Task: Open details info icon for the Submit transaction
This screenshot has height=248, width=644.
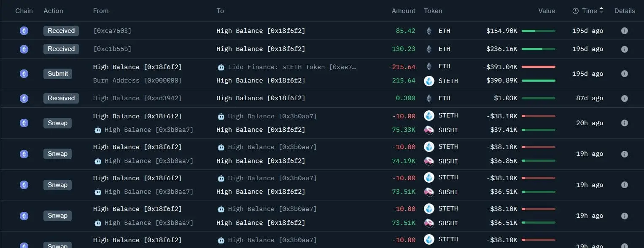Action: (x=625, y=74)
